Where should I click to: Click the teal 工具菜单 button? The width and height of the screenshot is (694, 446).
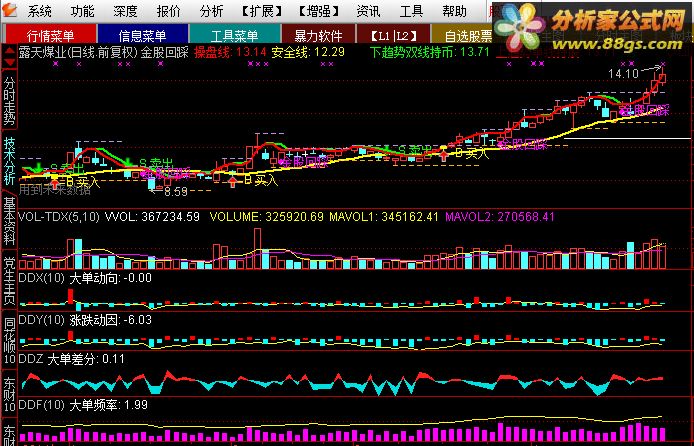235,35
